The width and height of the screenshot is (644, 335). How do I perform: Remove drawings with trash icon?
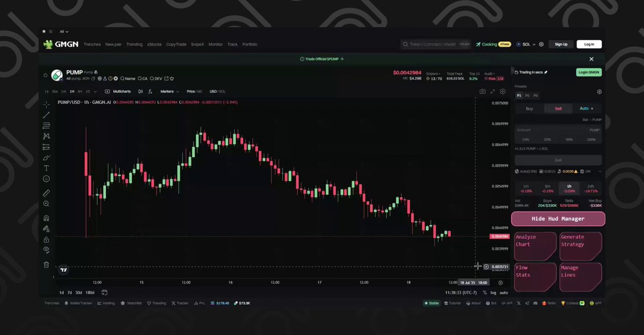[x=46, y=264]
